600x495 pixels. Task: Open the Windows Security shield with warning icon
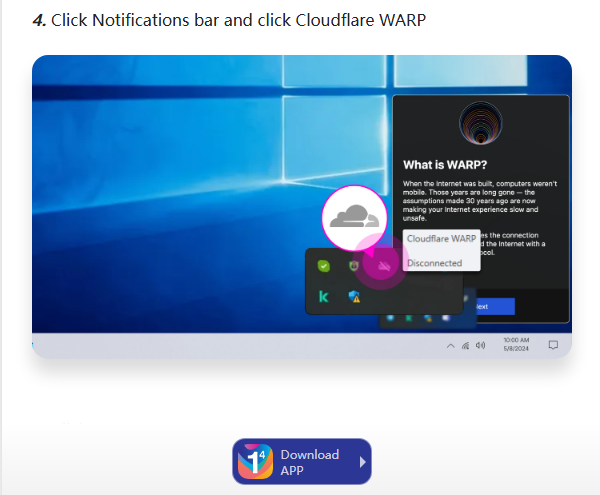354,296
